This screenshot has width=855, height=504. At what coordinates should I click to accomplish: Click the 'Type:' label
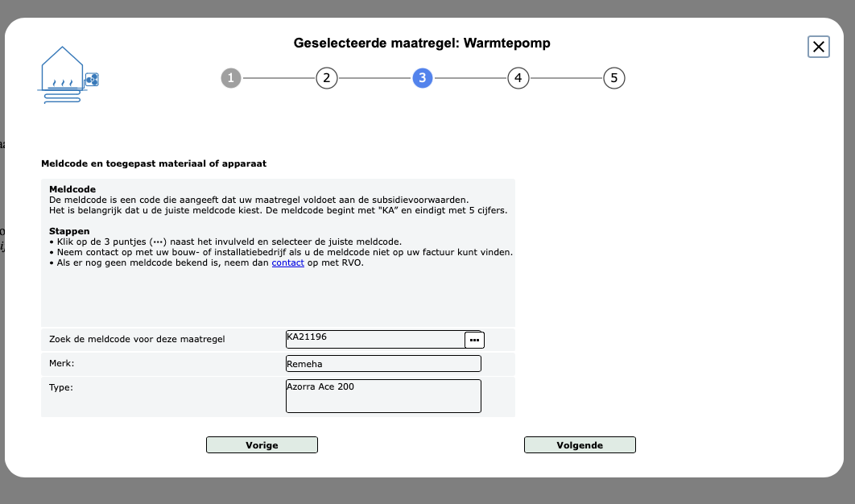coord(61,387)
